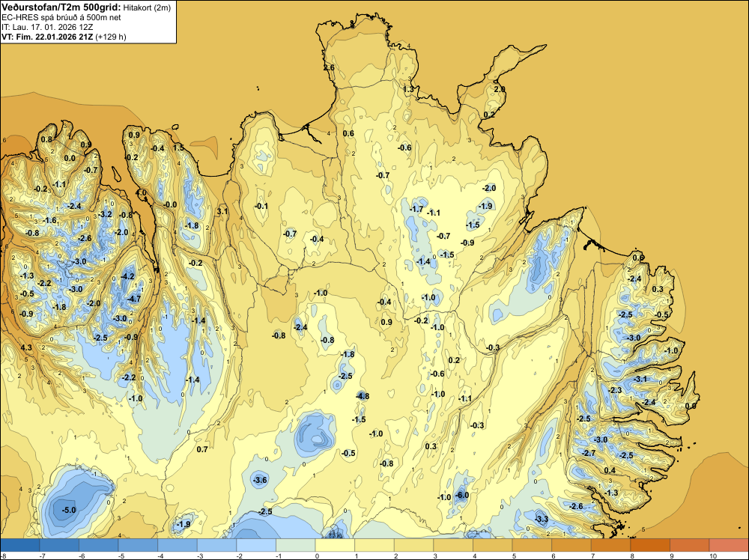Pick the legend color between -8 and -7
This screenshot has width=749, height=560.
[x=19, y=545]
